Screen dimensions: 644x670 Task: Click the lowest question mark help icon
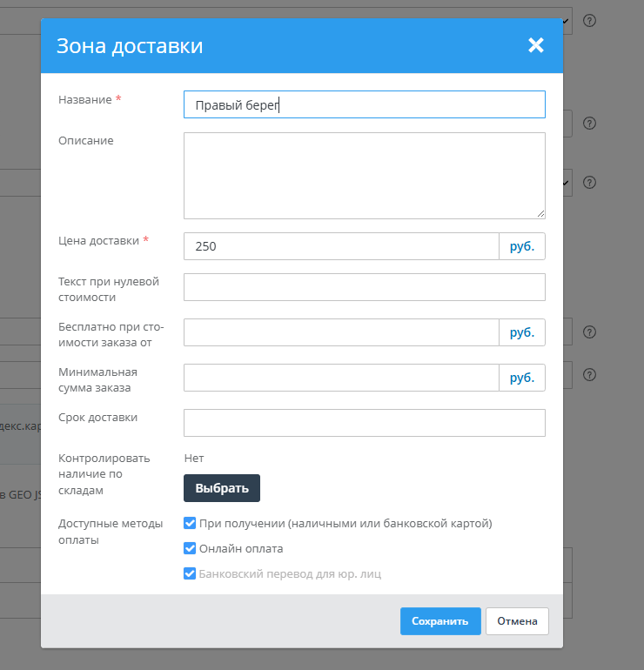pos(589,375)
